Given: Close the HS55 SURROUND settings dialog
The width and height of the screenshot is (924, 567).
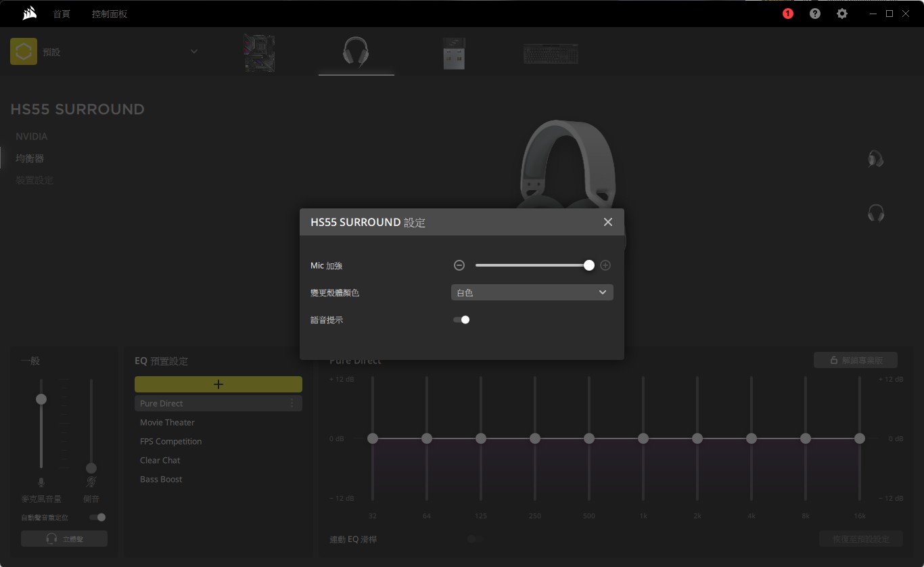Looking at the screenshot, I should (x=608, y=222).
